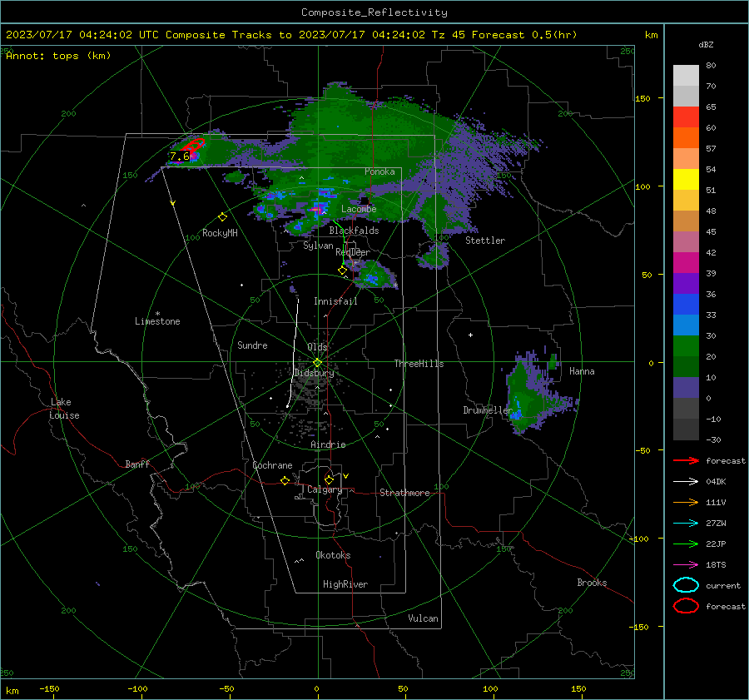Click the yellow diamond marker below RedDeer
This screenshot has height=700, width=749.
click(x=343, y=271)
